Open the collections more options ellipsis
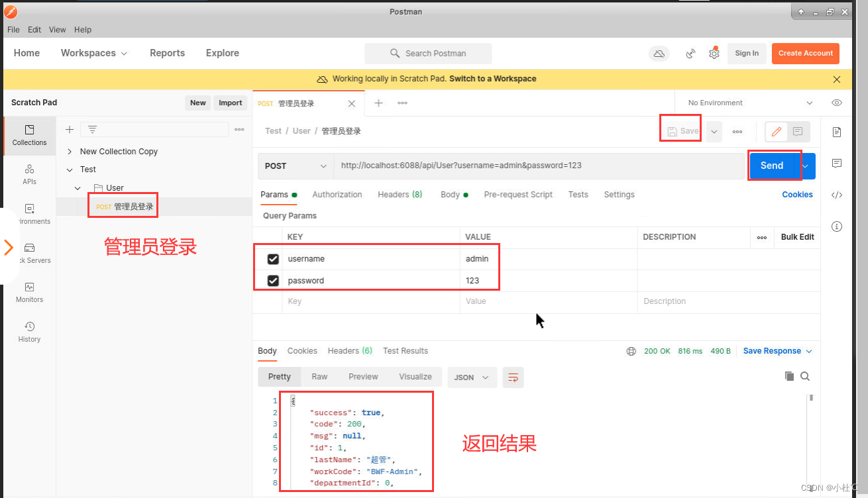This screenshot has height=498, width=868. point(239,130)
